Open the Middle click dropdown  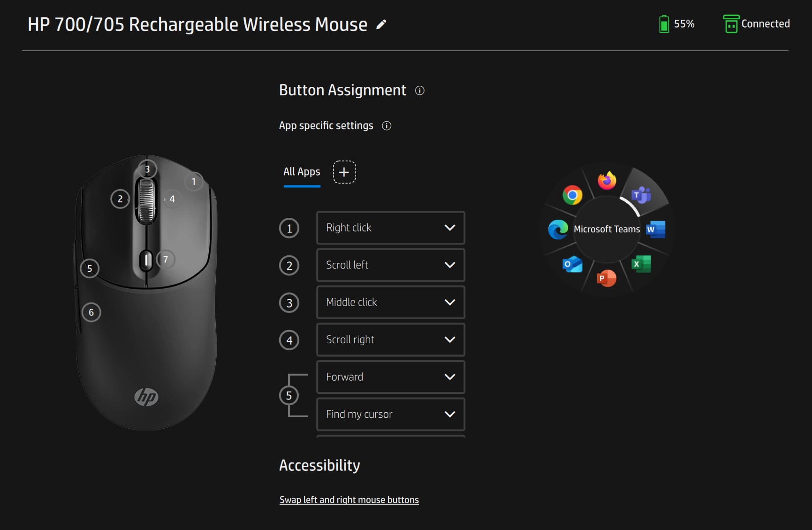pos(391,302)
